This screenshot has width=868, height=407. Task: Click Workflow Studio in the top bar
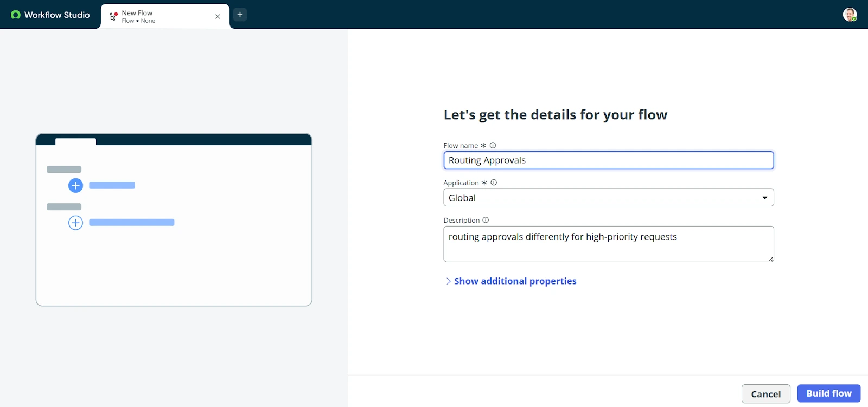56,15
